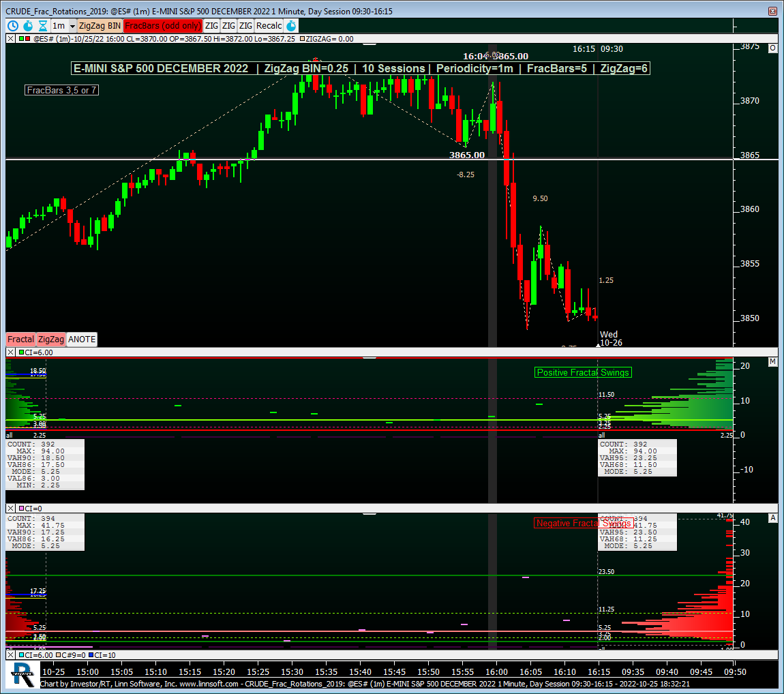Click the ZIGZAG indicator color swatch
784x694 pixels.
(x=302, y=38)
